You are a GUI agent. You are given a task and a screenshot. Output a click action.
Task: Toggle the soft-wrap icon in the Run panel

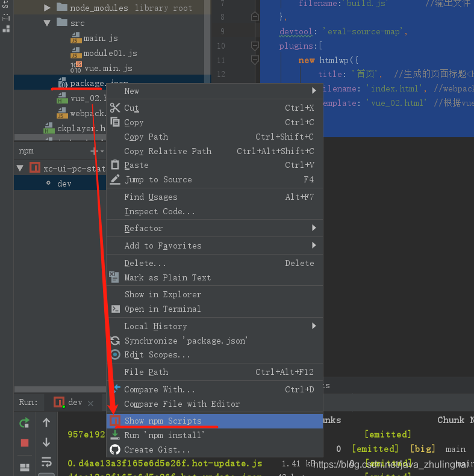tap(46, 462)
